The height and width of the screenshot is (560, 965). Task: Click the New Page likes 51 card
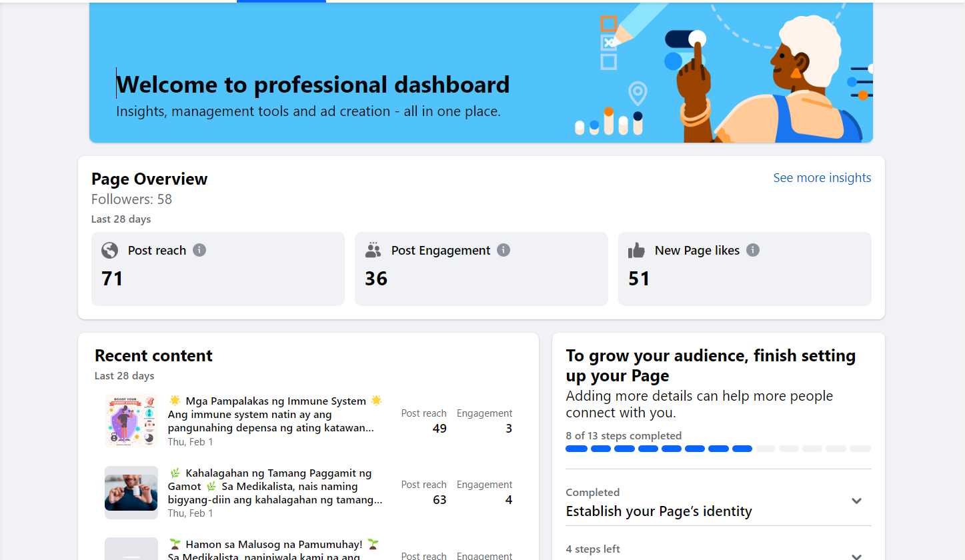(x=745, y=269)
